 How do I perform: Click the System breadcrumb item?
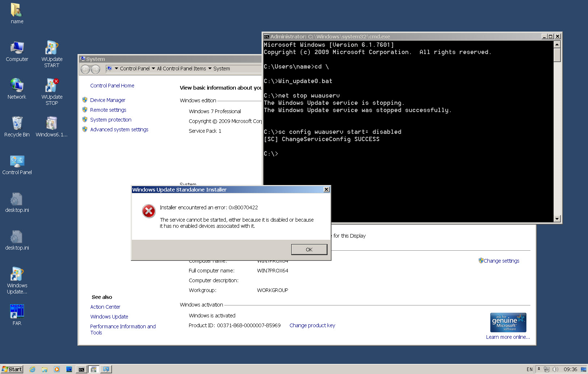coord(221,69)
